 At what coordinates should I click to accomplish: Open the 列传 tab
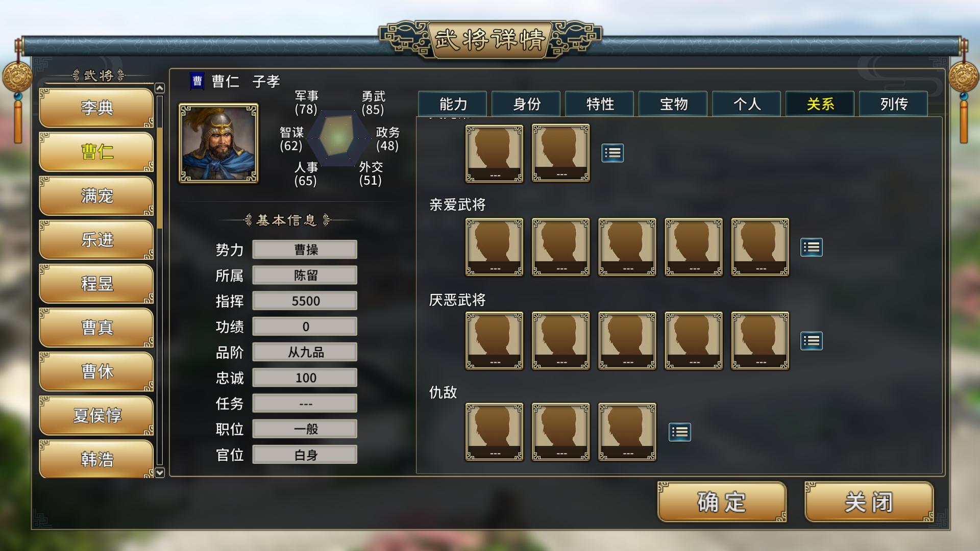(x=894, y=104)
